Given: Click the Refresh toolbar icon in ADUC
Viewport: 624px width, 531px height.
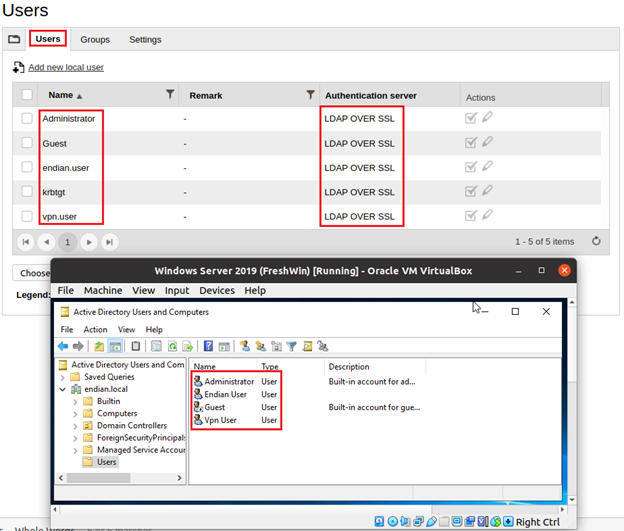Looking at the screenshot, I should pos(172,346).
